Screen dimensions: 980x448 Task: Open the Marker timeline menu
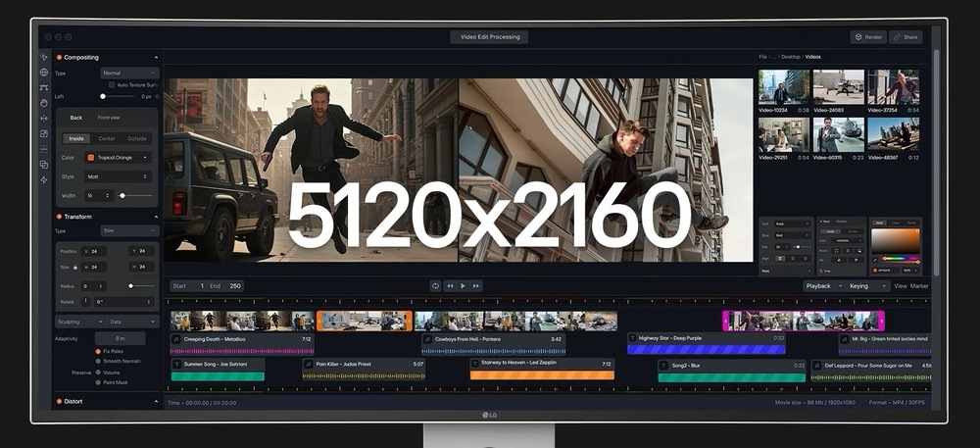pyautogui.click(x=919, y=286)
